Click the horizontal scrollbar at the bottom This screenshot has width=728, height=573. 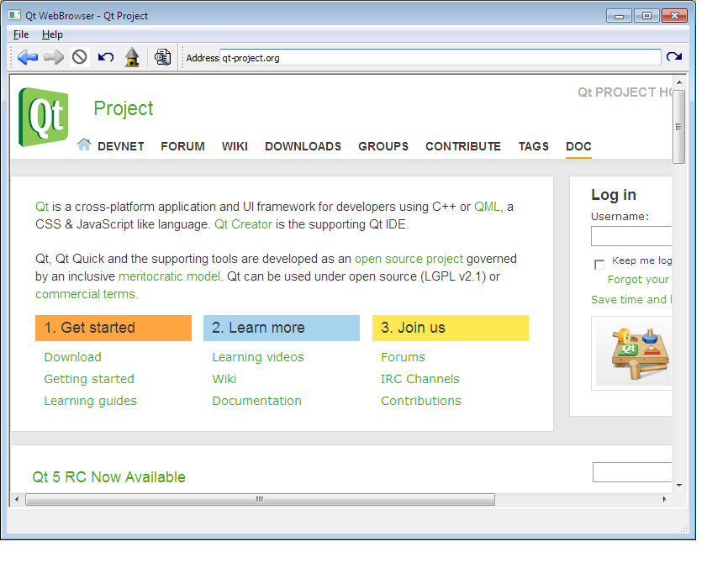pyautogui.click(x=259, y=499)
